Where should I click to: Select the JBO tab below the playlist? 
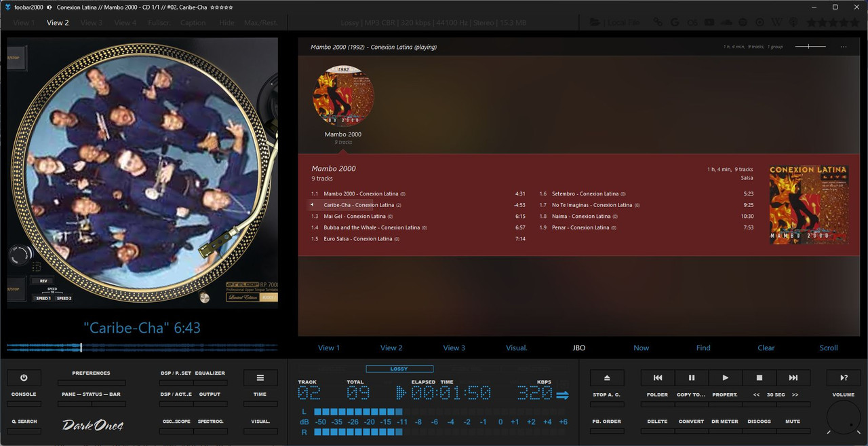tap(579, 348)
